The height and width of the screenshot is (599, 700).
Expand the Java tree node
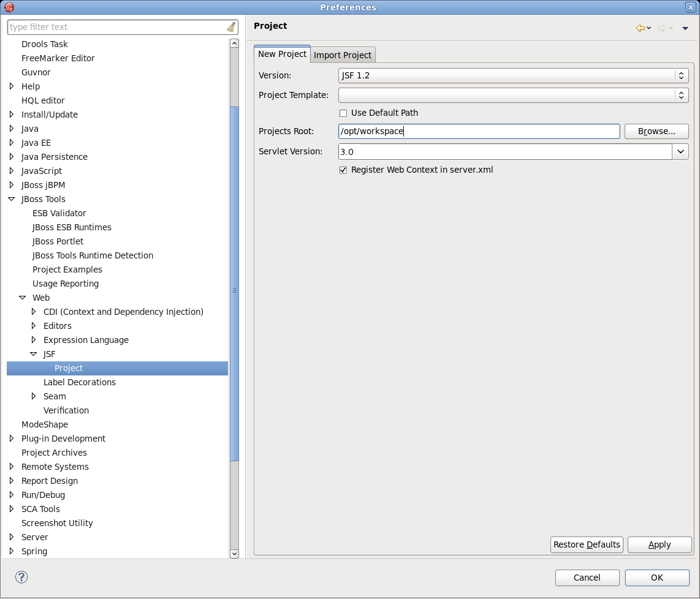coord(10,128)
